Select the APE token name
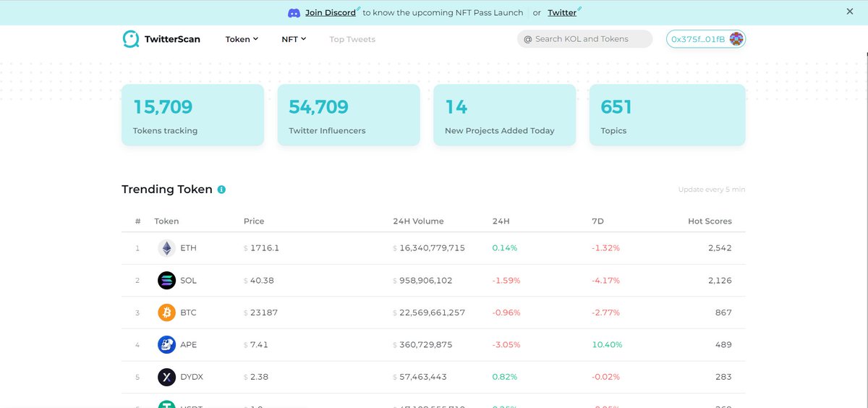Screen dimensions: 868x408 point(188,345)
